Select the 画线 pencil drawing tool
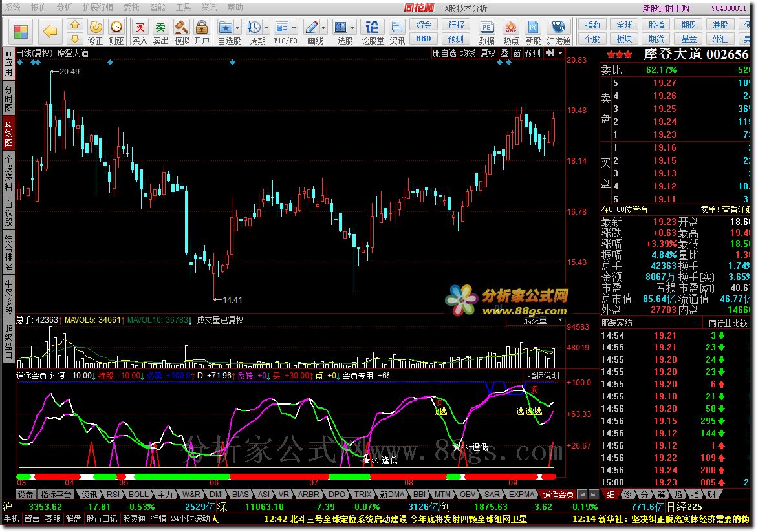The width and height of the screenshot is (758, 532). coord(312,27)
